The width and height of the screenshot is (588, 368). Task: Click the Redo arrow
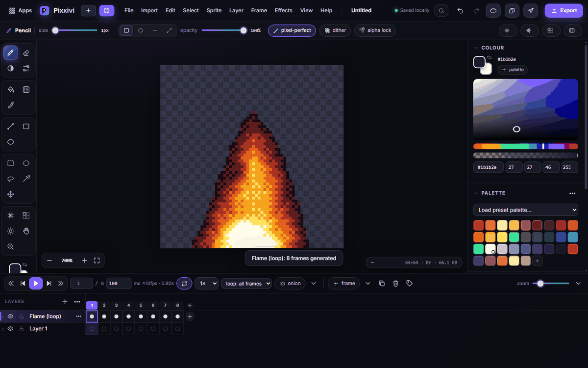point(476,10)
